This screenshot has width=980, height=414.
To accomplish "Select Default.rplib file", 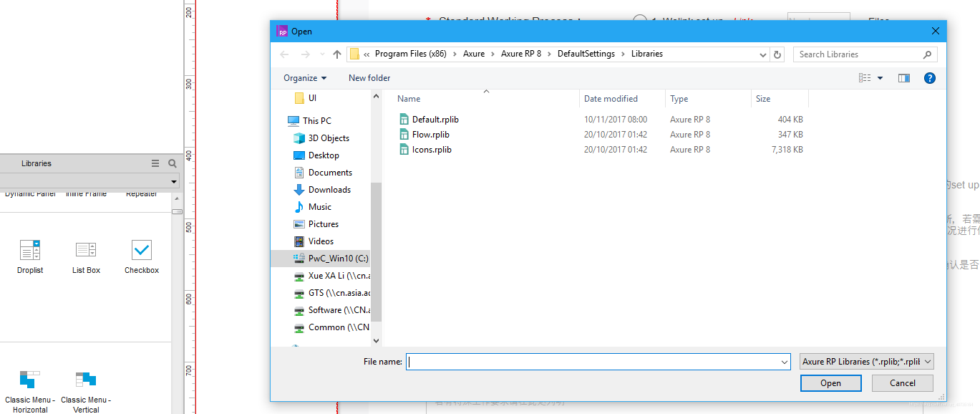I will (435, 120).
